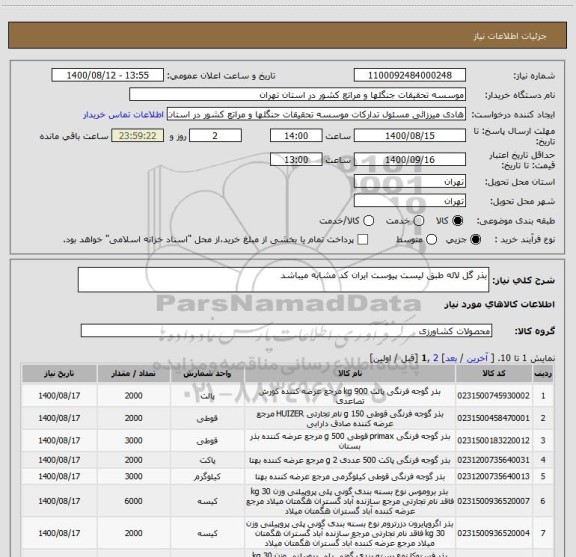The width and height of the screenshot is (576, 557).
Task: Click the buyer organization name field
Action: click(297, 94)
